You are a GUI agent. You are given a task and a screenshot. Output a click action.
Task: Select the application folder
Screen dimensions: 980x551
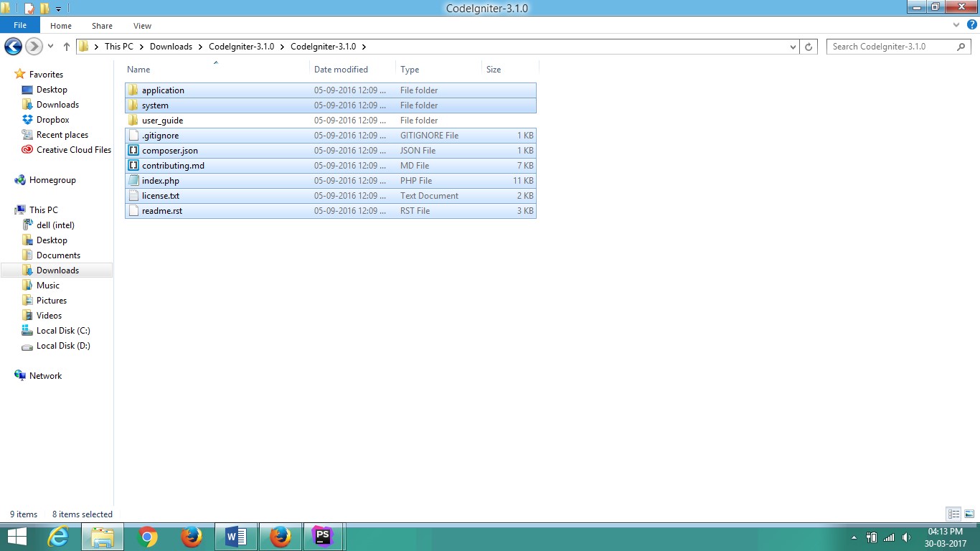(331, 90)
